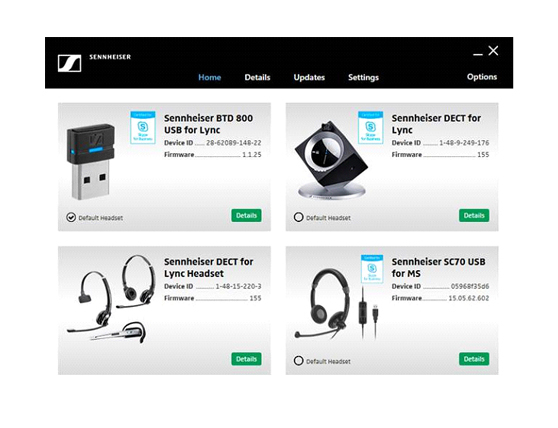This screenshot has height=428, width=558.
Task: Click Skype for Business badge on SC70 USB
Action: pyautogui.click(x=372, y=269)
